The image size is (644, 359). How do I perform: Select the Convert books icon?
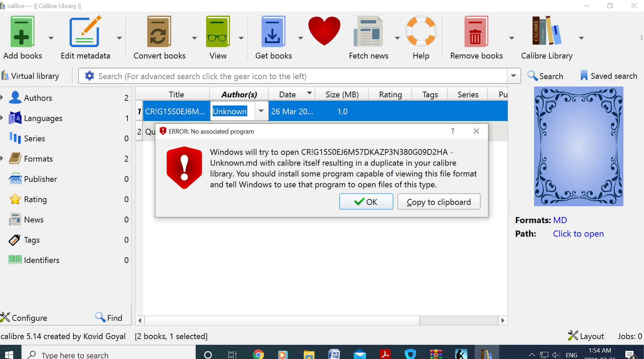pos(159,31)
